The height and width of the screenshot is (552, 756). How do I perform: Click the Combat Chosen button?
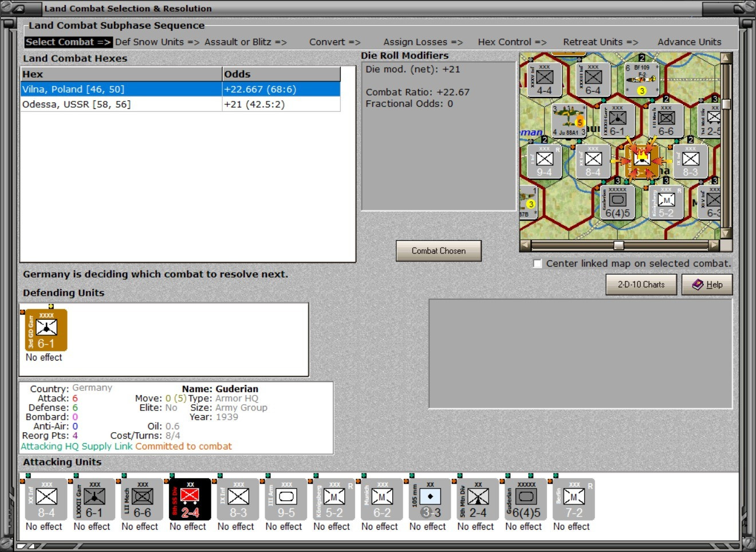coord(439,251)
